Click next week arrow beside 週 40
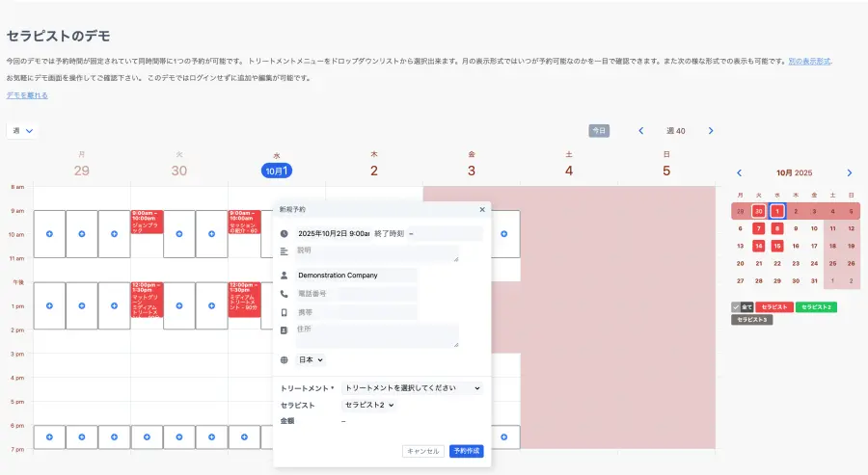 click(711, 131)
